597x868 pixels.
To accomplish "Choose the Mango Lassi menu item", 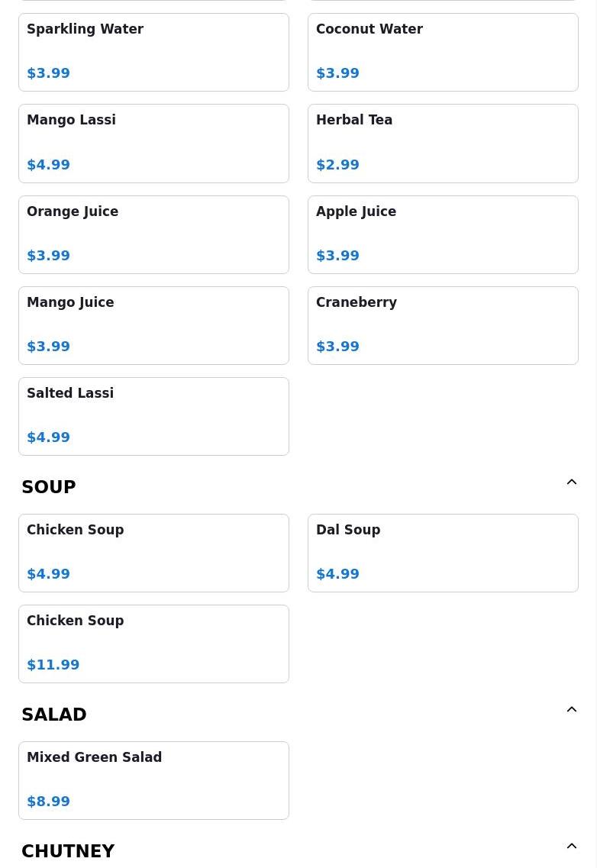I will point(154,144).
